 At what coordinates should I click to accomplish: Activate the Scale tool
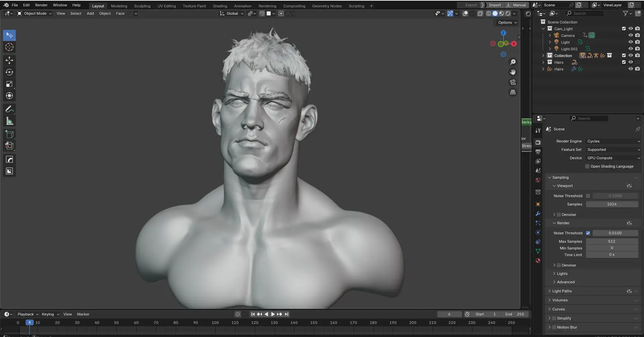point(9,84)
